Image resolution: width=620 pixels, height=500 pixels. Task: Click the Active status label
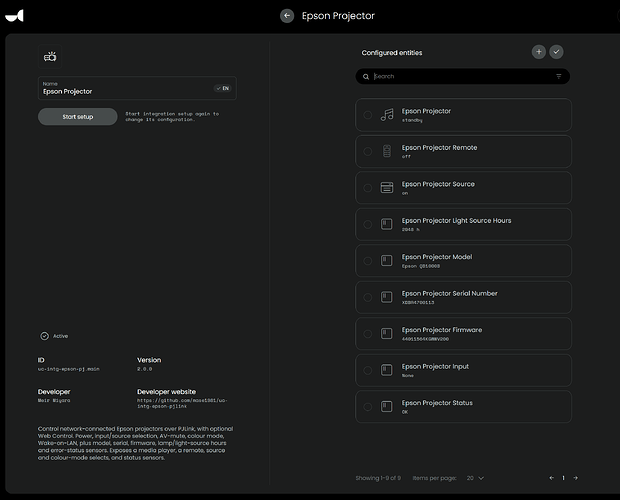click(x=60, y=336)
